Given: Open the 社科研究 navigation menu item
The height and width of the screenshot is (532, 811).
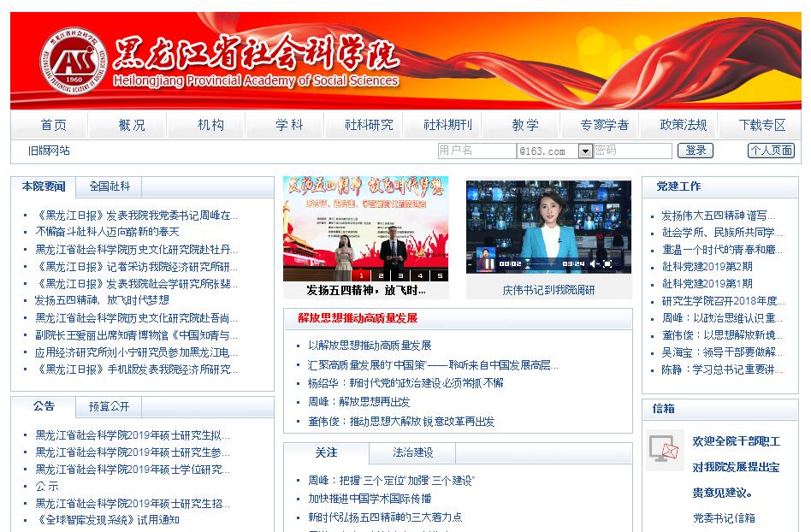Looking at the screenshot, I should coord(369,125).
